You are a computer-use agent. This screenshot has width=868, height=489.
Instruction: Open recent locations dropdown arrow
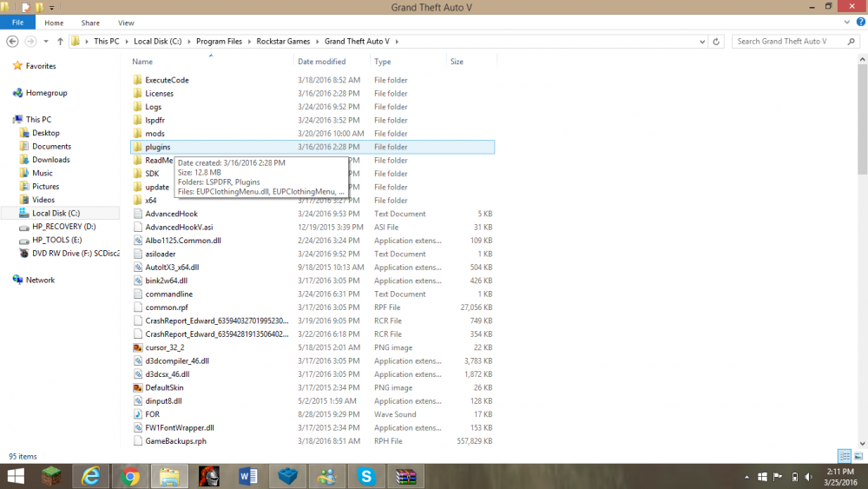point(46,42)
